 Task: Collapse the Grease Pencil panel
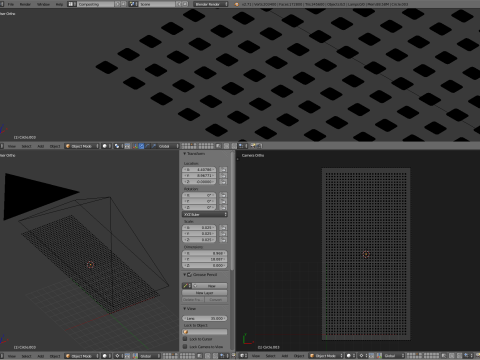184,275
